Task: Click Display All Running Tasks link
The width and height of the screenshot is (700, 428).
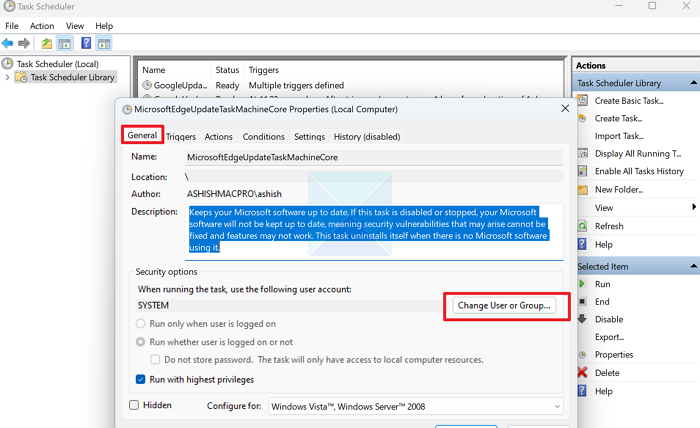Action: coord(638,154)
